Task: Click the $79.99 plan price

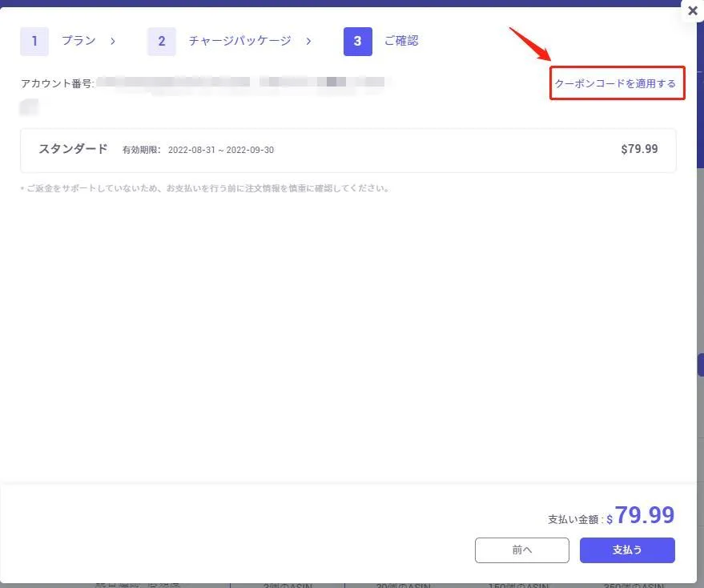Action: click(x=639, y=149)
